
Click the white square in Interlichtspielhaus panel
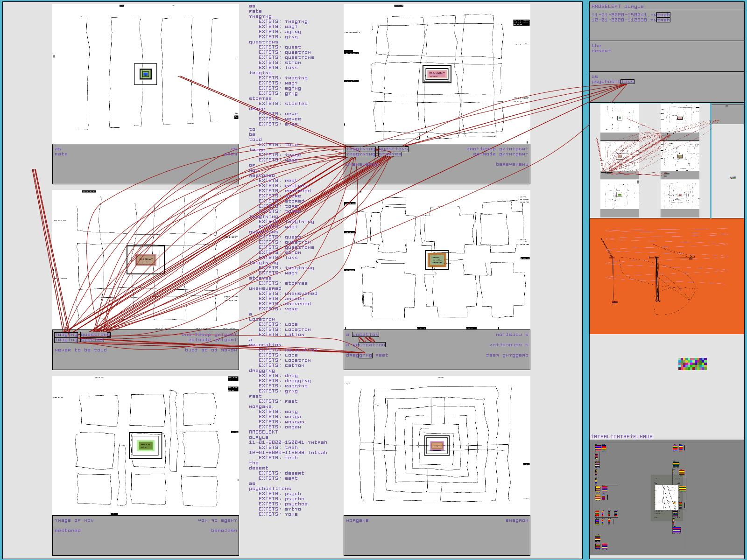point(666,497)
